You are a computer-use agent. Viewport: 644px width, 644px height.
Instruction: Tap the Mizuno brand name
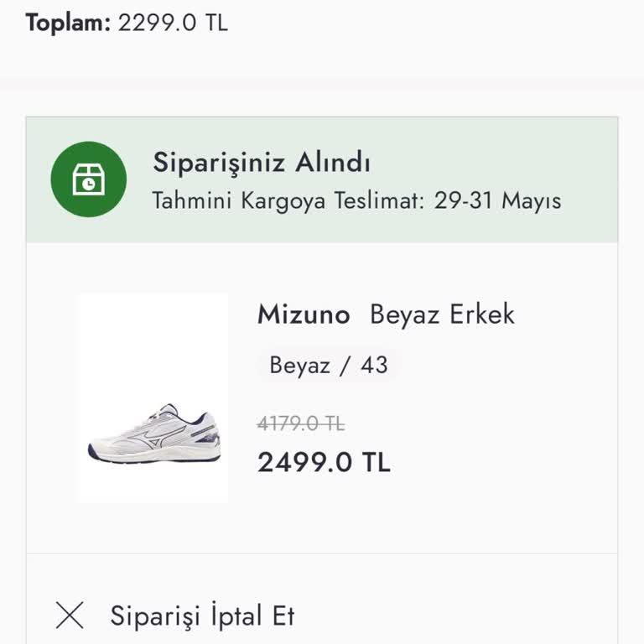click(x=303, y=314)
